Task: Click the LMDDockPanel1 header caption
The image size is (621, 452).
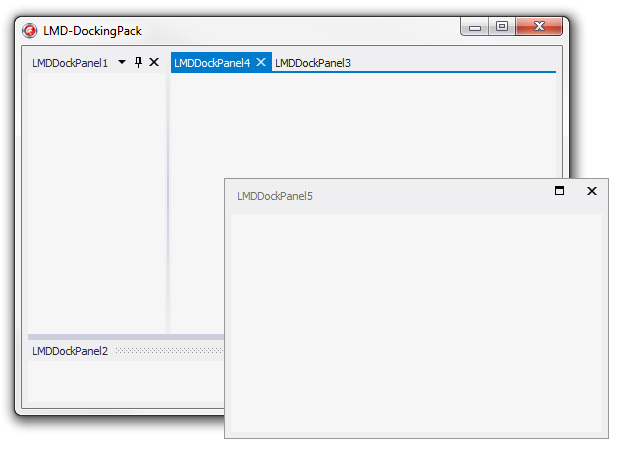Action: pyautogui.click(x=70, y=63)
